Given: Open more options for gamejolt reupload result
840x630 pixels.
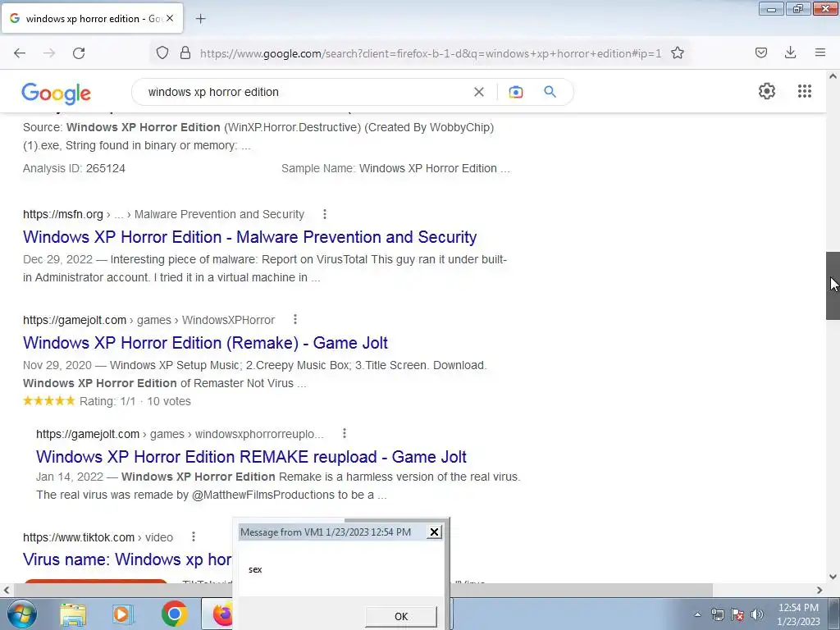Looking at the screenshot, I should pos(345,433).
